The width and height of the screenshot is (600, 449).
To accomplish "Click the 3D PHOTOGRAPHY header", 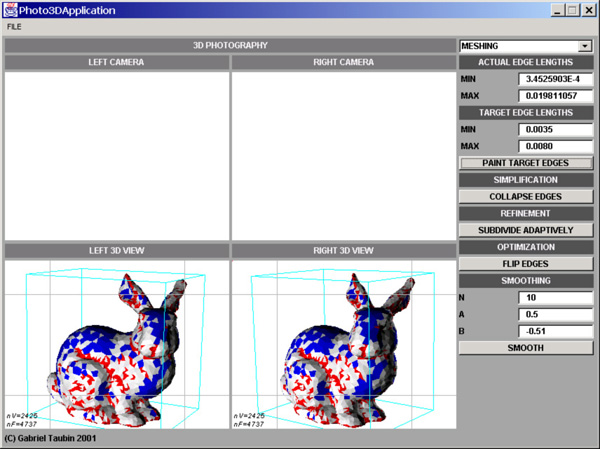I will point(230,46).
